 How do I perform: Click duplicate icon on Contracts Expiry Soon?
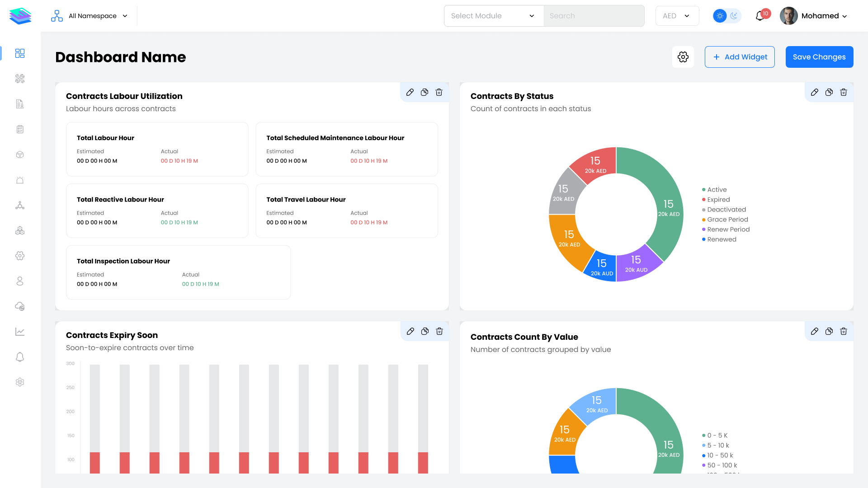pyautogui.click(x=425, y=331)
